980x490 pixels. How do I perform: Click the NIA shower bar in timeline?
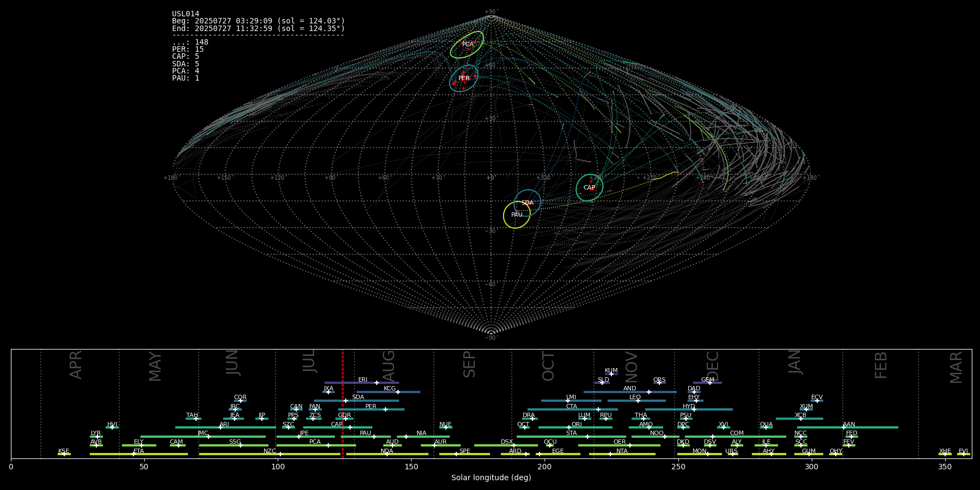[x=423, y=437]
